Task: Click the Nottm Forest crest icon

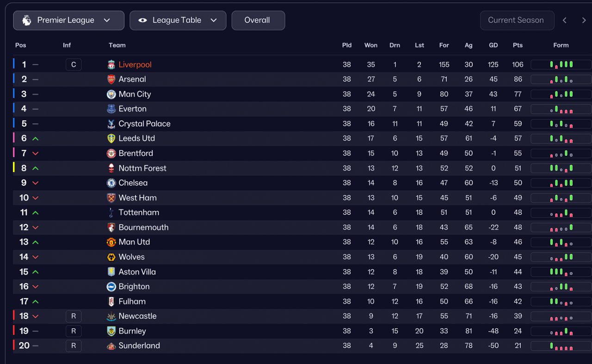Action: (x=111, y=168)
